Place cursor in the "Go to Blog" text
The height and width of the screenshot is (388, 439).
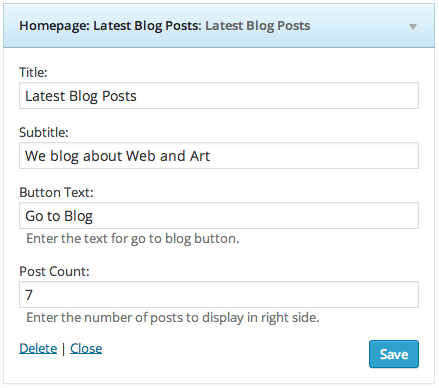point(59,216)
